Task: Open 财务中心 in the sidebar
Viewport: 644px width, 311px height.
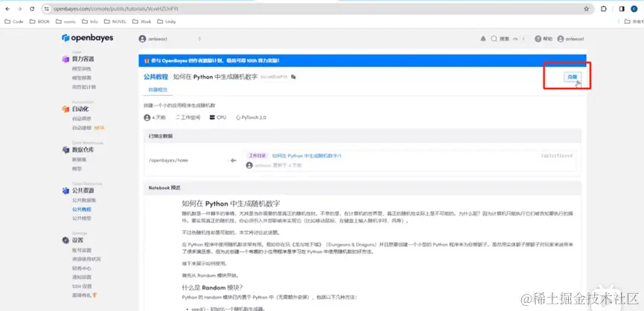Action: (81, 269)
